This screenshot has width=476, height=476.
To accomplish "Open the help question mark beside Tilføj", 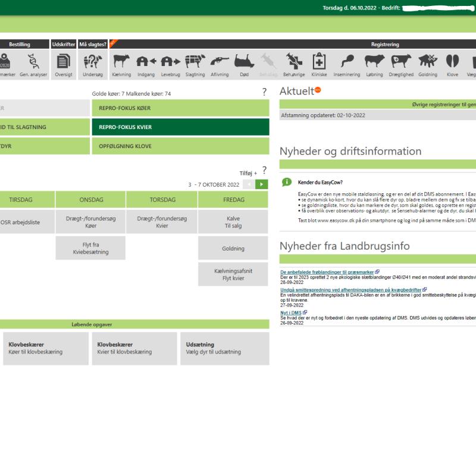I will 264,170.
